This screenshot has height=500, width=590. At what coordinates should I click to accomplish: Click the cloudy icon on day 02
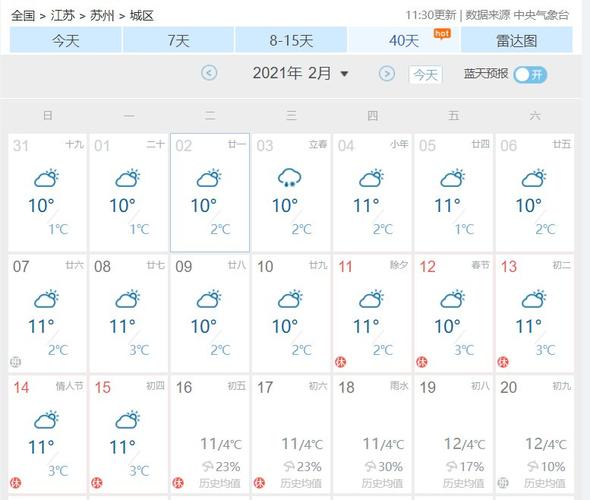209,178
